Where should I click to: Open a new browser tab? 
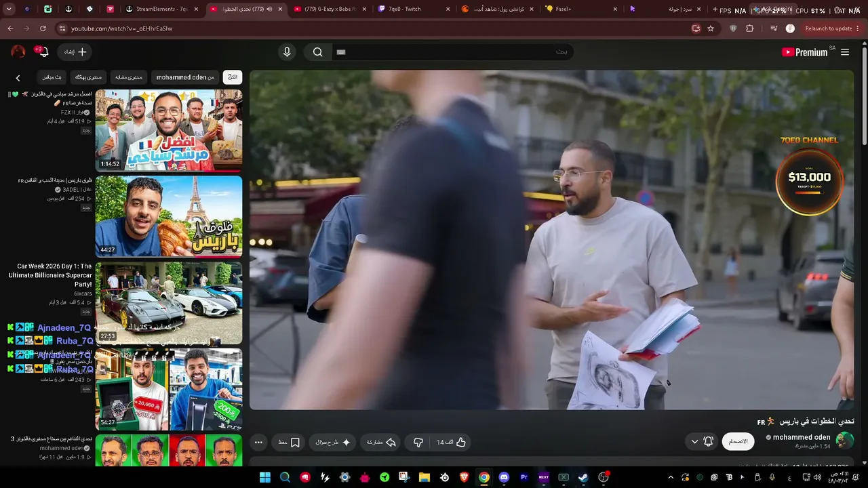click(715, 9)
